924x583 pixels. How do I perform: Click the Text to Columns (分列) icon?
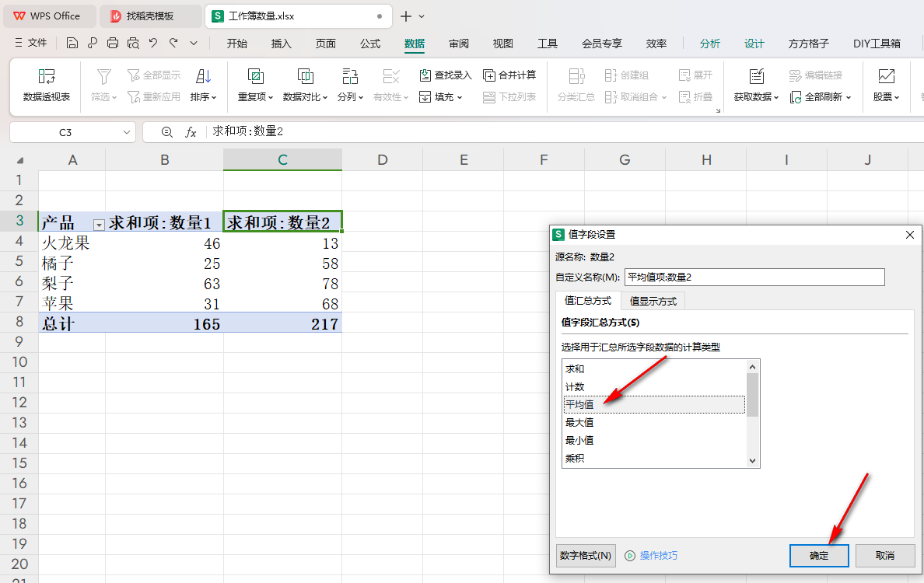pos(350,76)
